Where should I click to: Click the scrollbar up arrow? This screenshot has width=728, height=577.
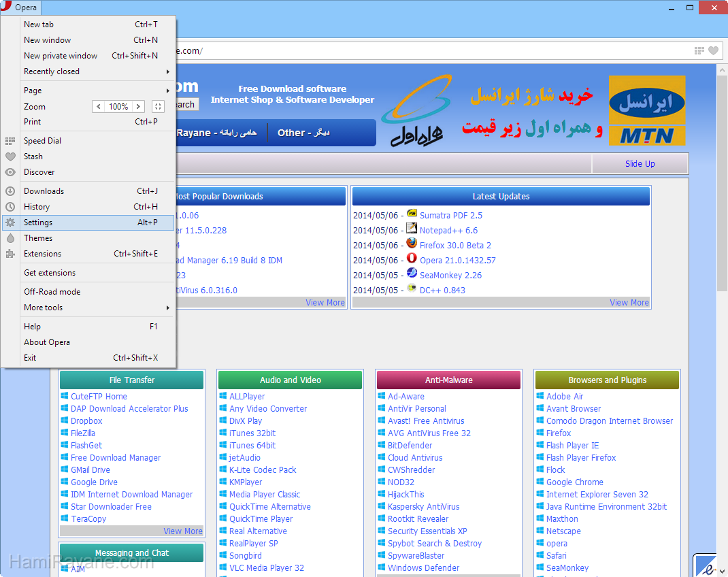pyautogui.click(x=722, y=70)
